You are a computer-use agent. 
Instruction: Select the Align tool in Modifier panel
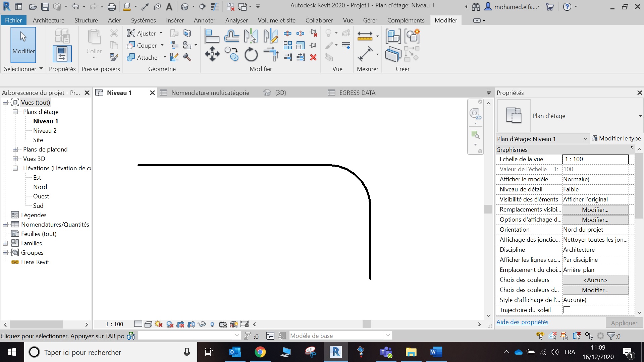(212, 36)
